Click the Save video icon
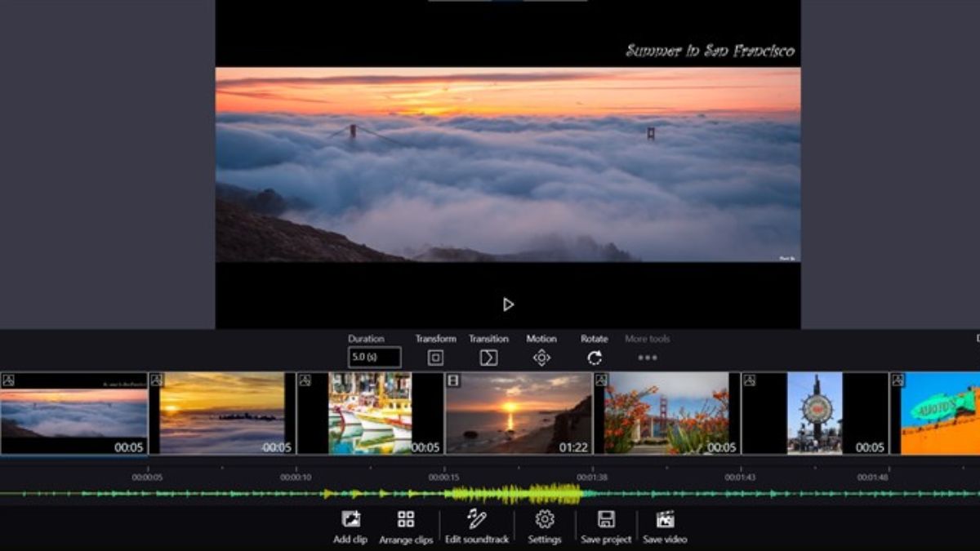Image resolution: width=980 pixels, height=551 pixels. [x=666, y=520]
